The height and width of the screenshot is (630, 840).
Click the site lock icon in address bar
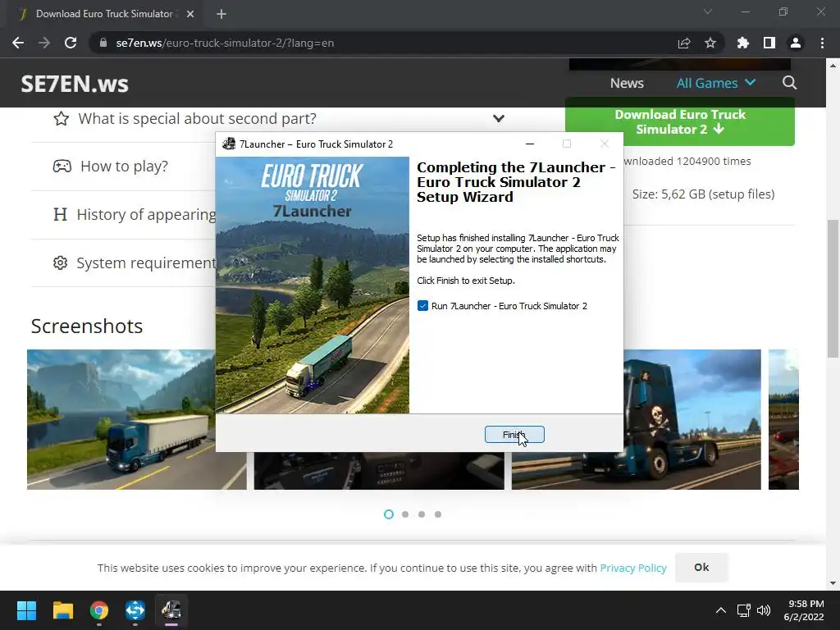pos(103,43)
